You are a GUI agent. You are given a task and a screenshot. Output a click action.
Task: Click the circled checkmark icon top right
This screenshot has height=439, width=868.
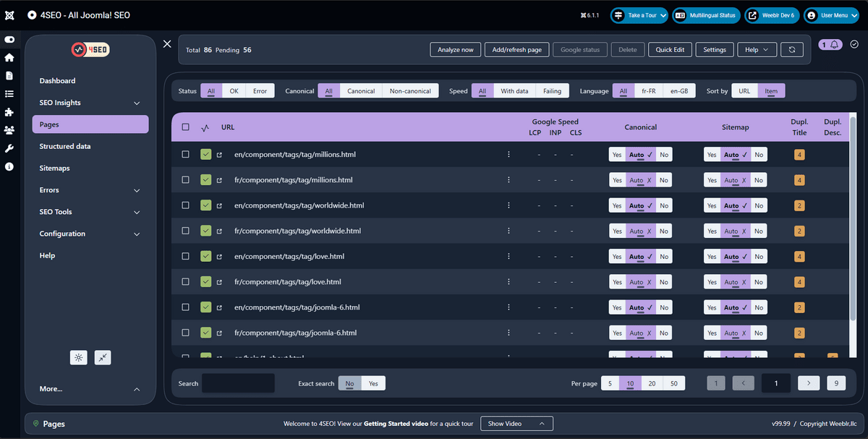coord(854,44)
